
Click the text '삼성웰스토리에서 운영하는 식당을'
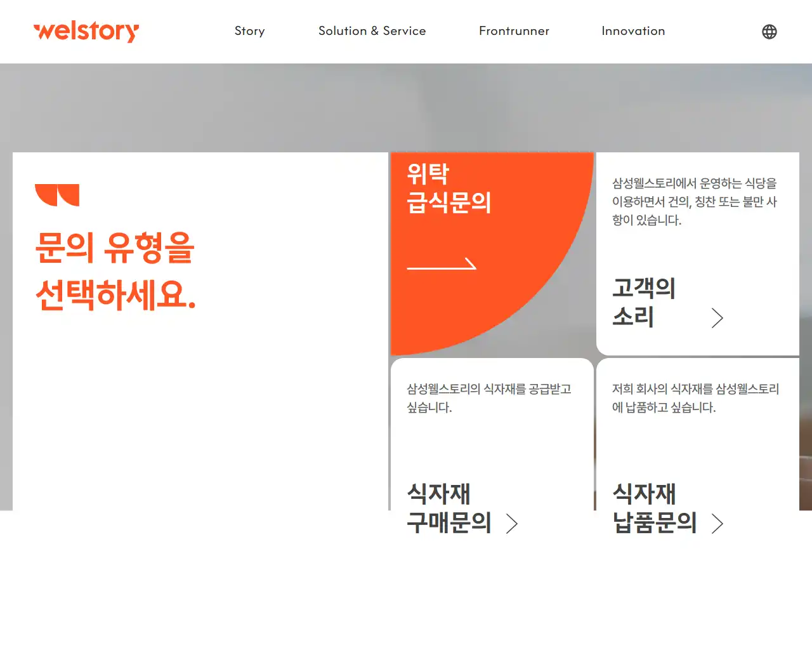pos(695,183)
